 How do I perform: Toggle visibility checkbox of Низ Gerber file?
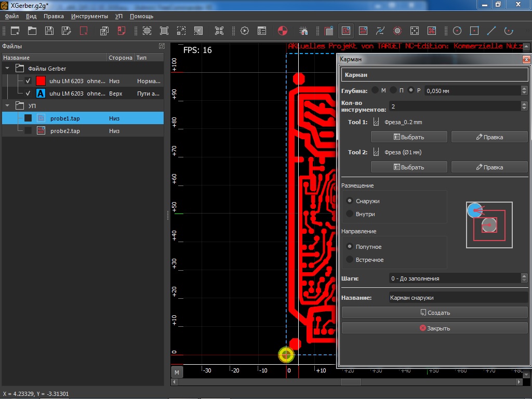pos(28,81)
